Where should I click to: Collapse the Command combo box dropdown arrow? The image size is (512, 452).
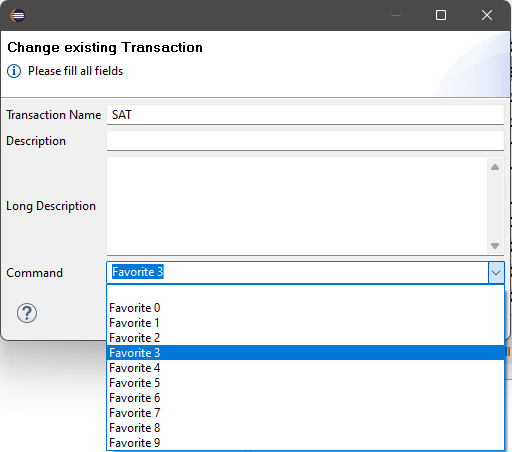coord(496,273)
